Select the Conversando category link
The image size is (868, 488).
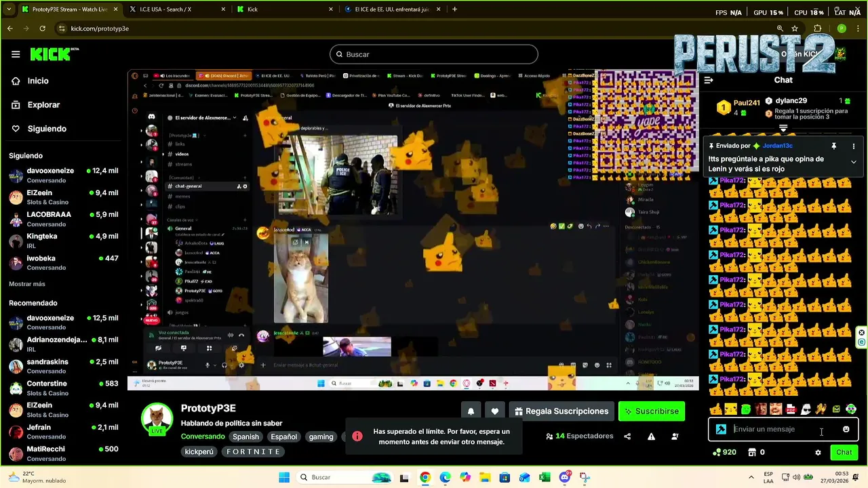(x=203, y=436)
